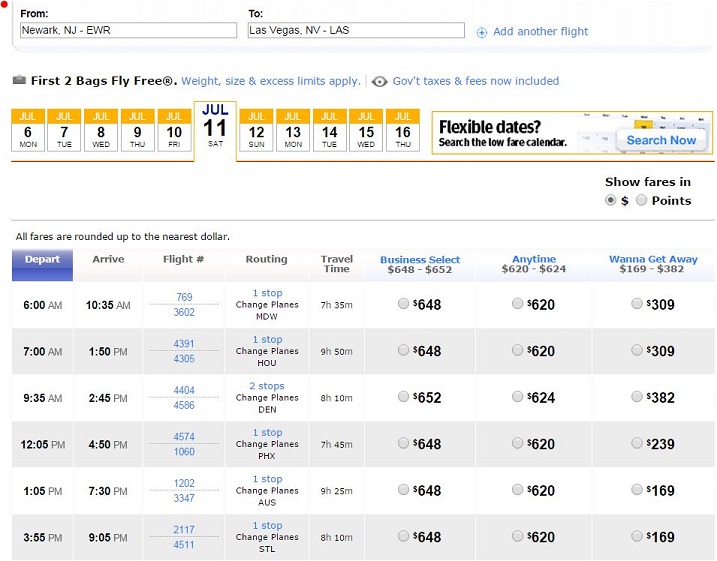Open flight number 4404 details

(x=184, y=390)
